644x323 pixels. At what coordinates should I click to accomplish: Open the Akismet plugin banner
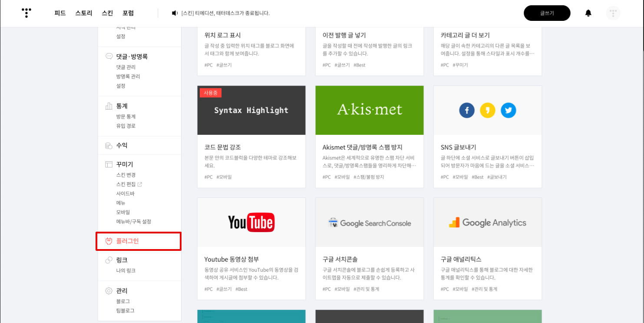370,110
